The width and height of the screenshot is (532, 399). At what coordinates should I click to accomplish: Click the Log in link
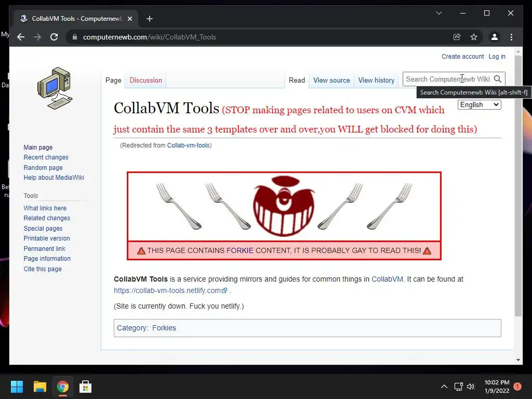click(x=497, y=57)
